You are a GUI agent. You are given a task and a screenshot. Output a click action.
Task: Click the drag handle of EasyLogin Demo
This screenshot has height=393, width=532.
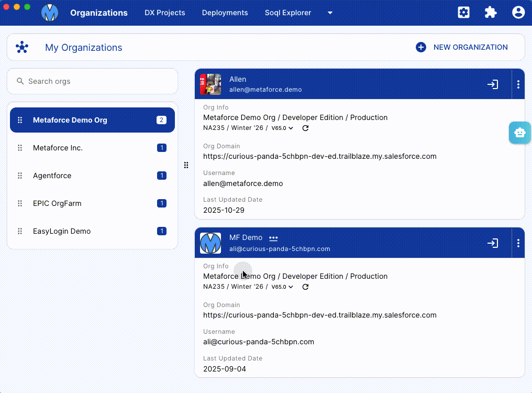coord(20,231)
